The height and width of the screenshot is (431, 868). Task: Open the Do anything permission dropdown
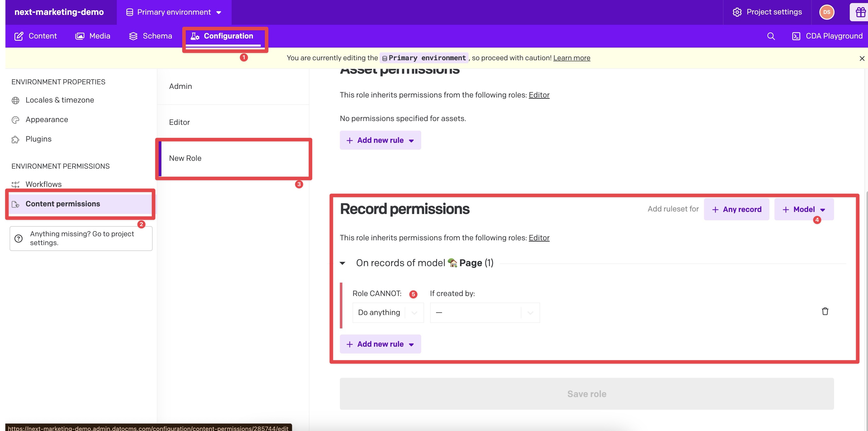(x=388, y=312)
